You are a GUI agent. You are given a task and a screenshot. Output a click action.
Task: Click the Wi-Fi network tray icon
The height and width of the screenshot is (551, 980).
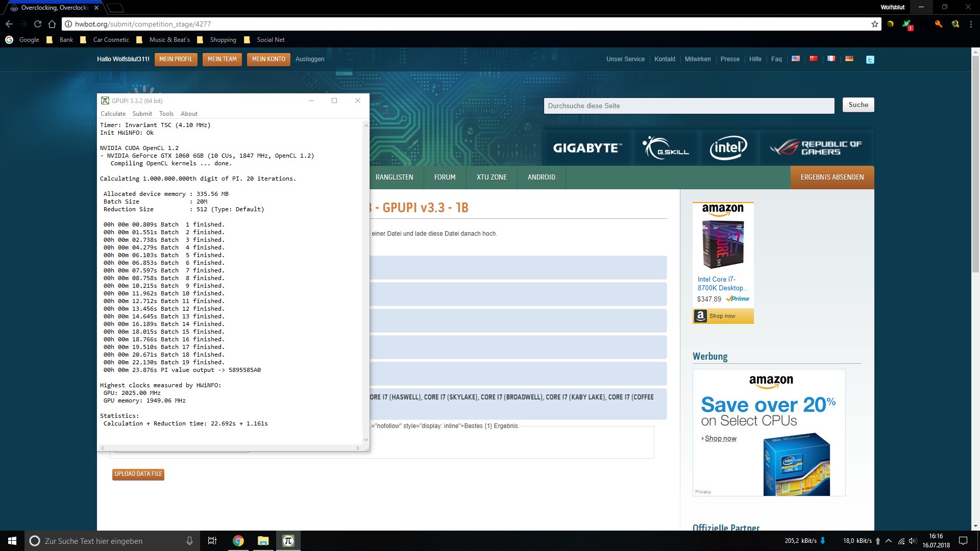(x=901, y=541)
